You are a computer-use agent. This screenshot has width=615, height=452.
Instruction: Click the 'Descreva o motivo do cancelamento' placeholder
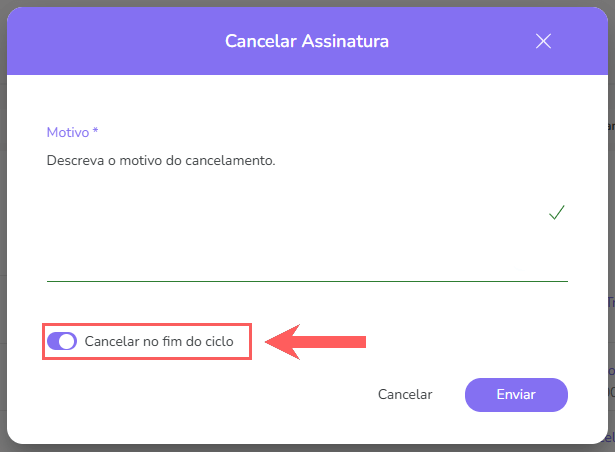(160, 160)
